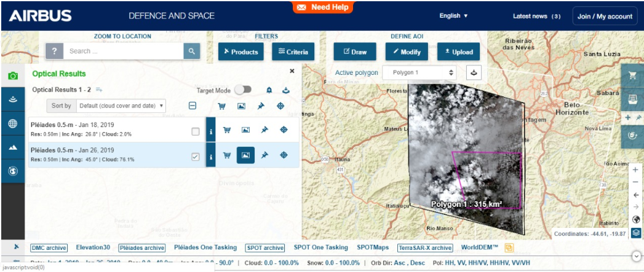Open the shopping cart panel on map edge

633,76
